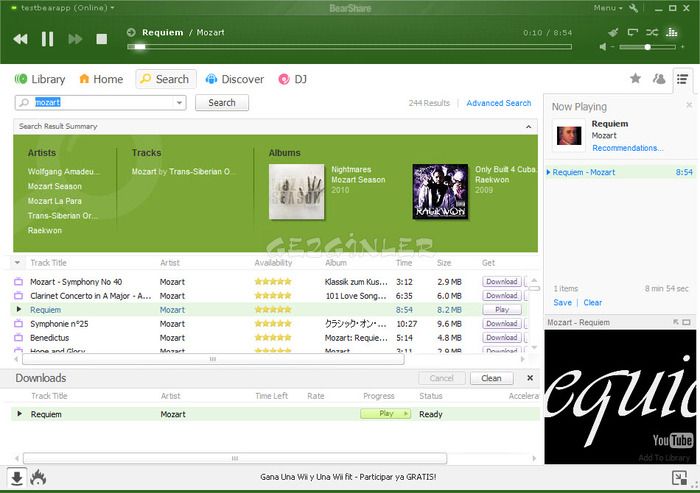Open the results column options dropdown arrow
The image size is (700, 493).
[x=17, y=263]
